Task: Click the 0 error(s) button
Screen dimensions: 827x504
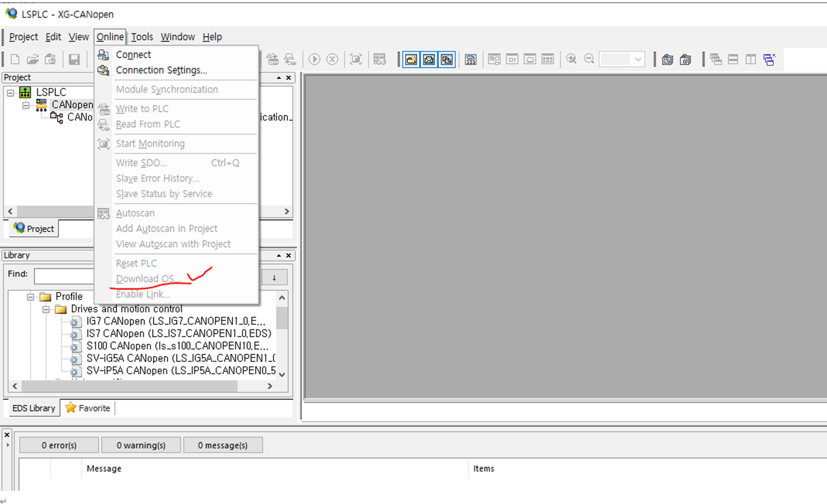Action: [58, 444]
